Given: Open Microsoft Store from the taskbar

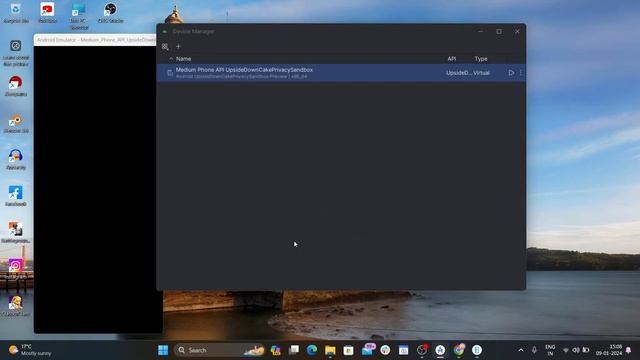Looking at the screenshot, I should coord(348,350).
